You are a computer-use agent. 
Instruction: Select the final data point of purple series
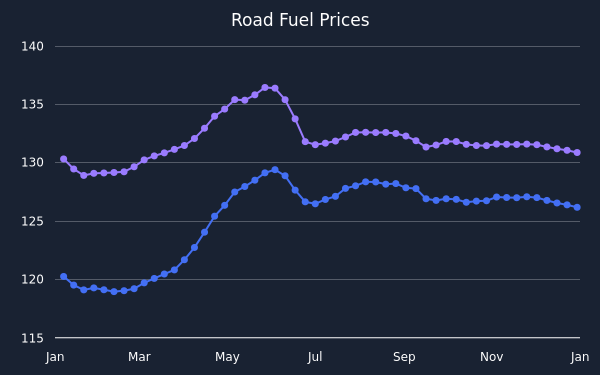pyautogui.click(x=577, y=153)
